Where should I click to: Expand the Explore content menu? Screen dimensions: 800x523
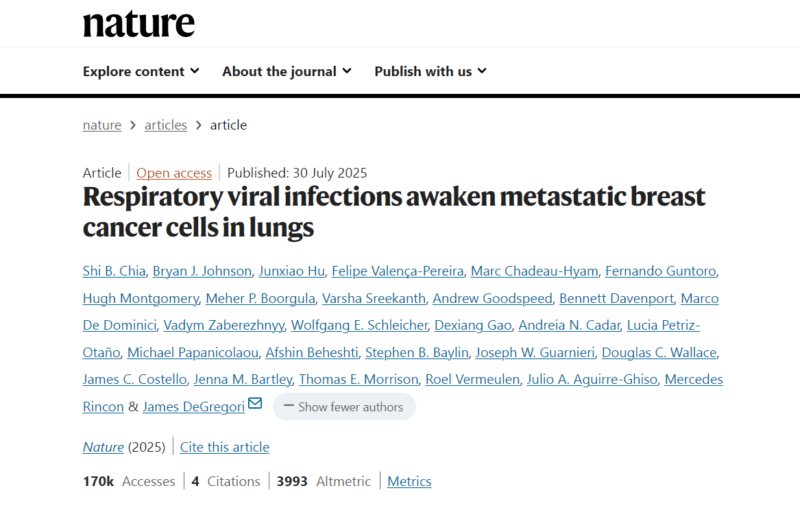[141, 71]
